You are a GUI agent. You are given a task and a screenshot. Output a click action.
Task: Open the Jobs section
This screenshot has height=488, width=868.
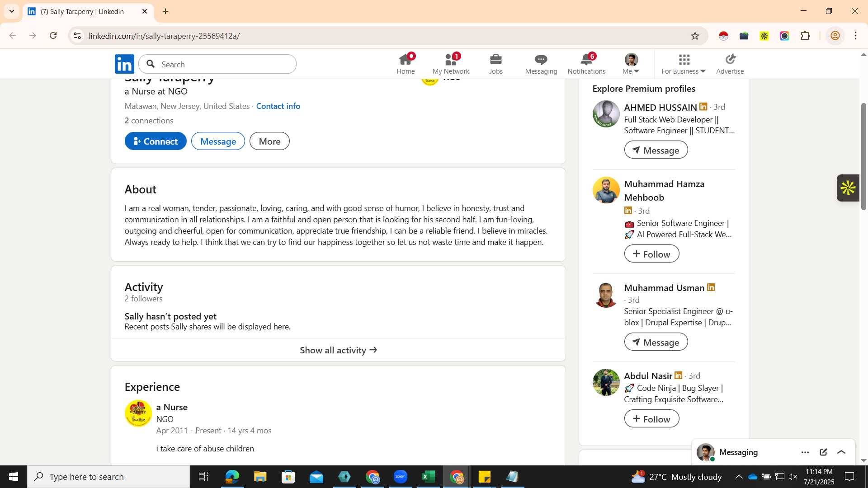click(496, 64)
